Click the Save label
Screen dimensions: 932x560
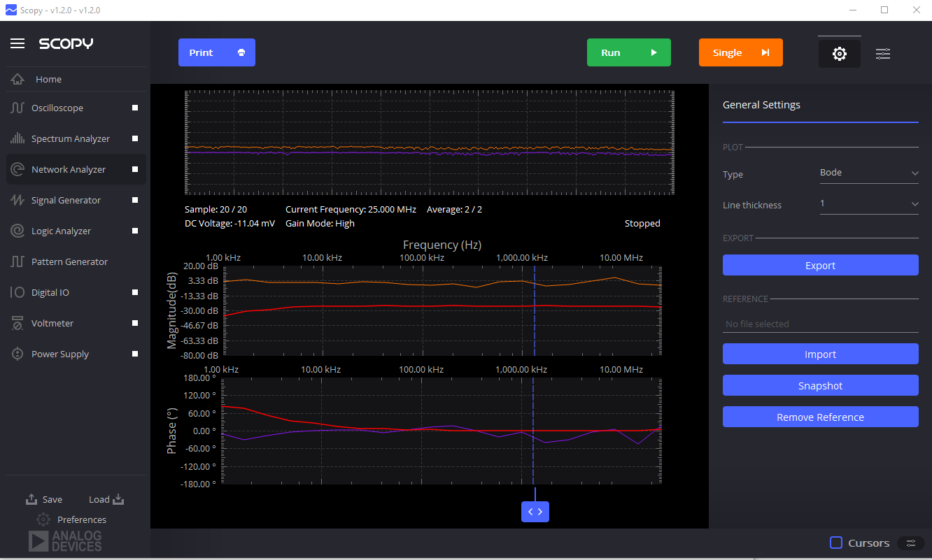pos(52,499)
